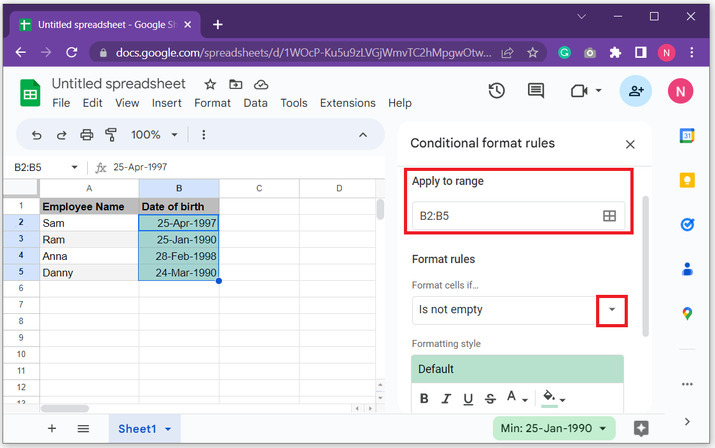This screenshot has height=448, width=715.
Task: Click the Untitled spreadsheet title
Action: [119, 83]
